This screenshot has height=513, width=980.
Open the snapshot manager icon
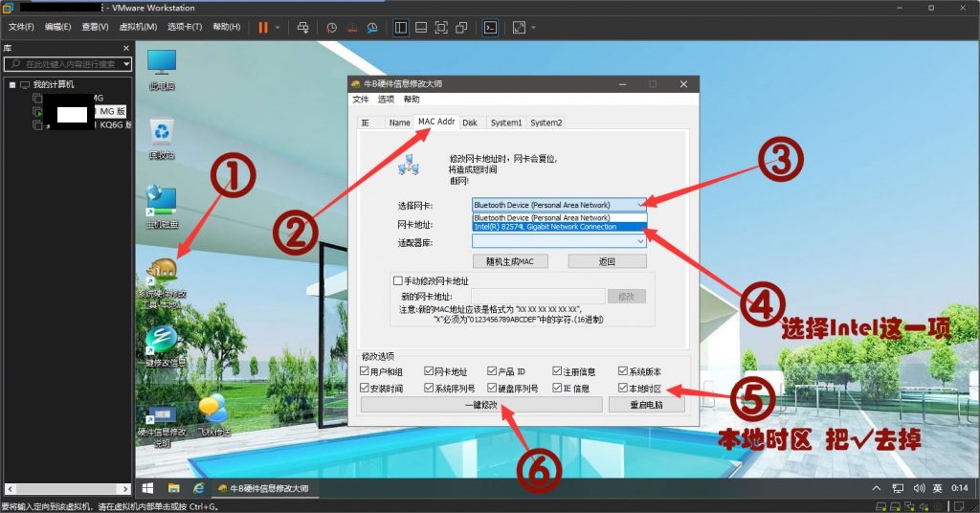pos(372,28)
